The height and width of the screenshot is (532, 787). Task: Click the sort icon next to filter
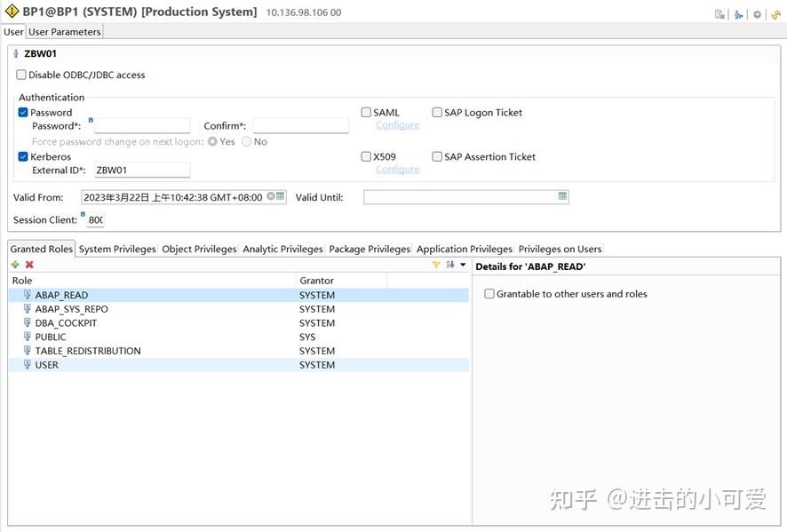point(450,265)
